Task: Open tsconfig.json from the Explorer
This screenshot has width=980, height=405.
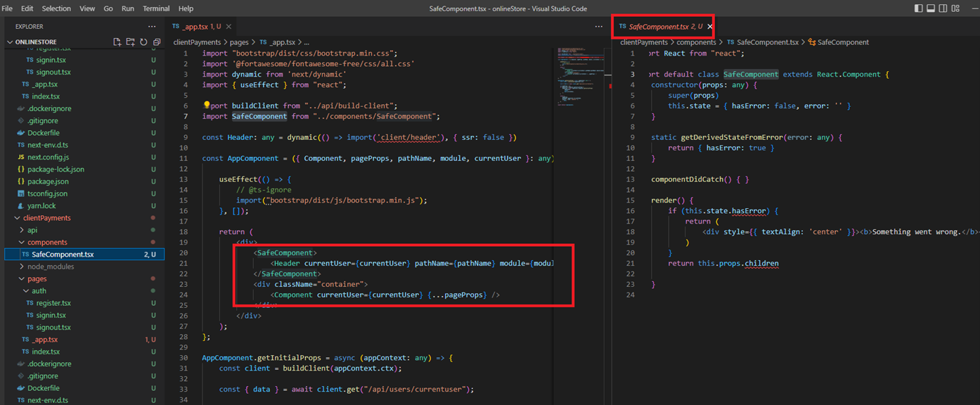Action: coord(48,193)
